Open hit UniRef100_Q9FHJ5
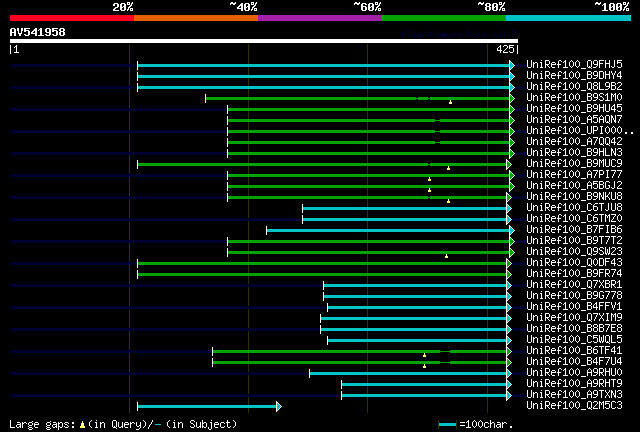Viewport: 640px width, 432px height. pos(574,64)
